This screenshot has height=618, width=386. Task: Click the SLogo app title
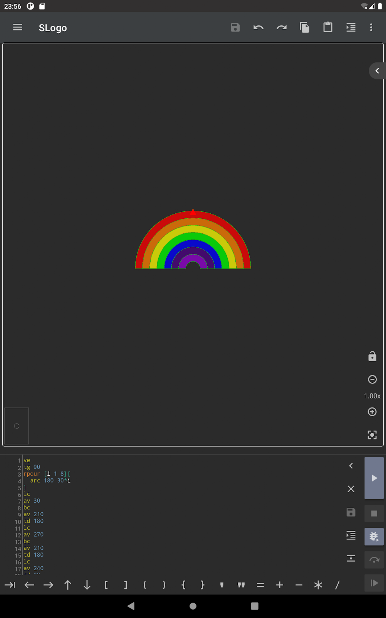(x=53, y=28)
